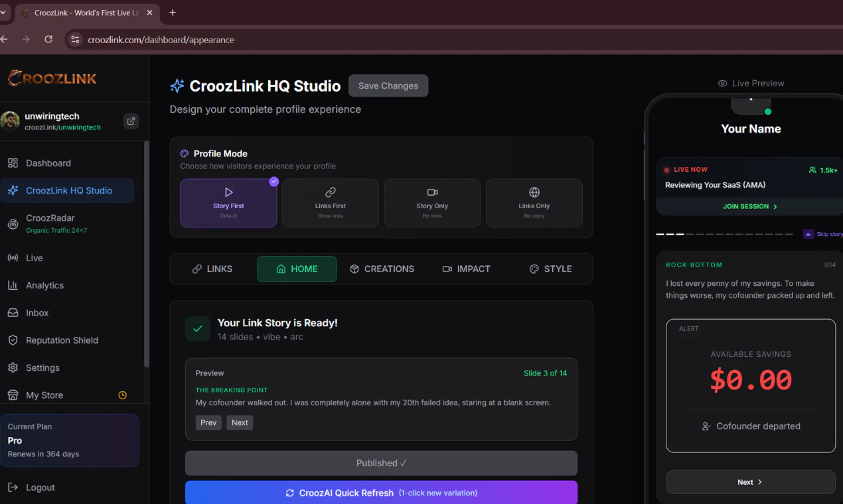Click the CroozLink logo

pos(52,78)
